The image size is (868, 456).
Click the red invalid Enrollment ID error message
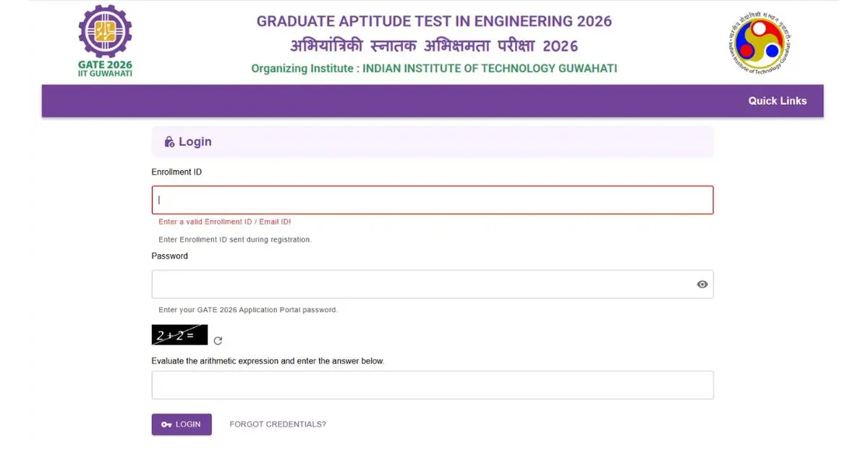click(224, 222)
